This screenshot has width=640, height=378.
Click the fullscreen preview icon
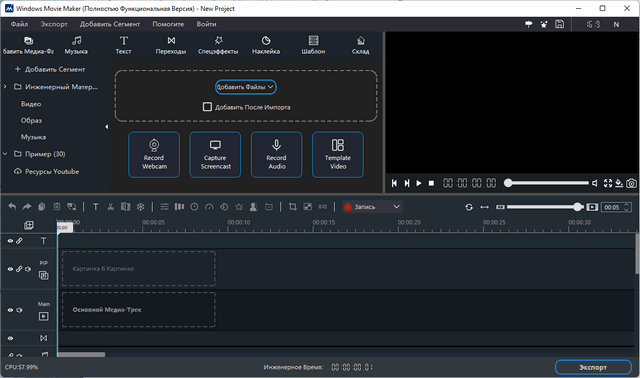click(608, 183)
